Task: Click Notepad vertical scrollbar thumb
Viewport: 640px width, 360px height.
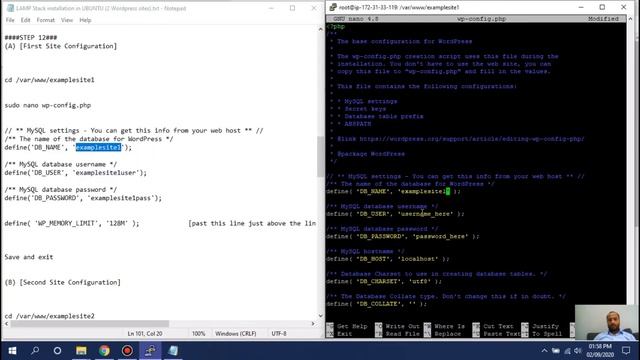Action: (x=320, y=156)
